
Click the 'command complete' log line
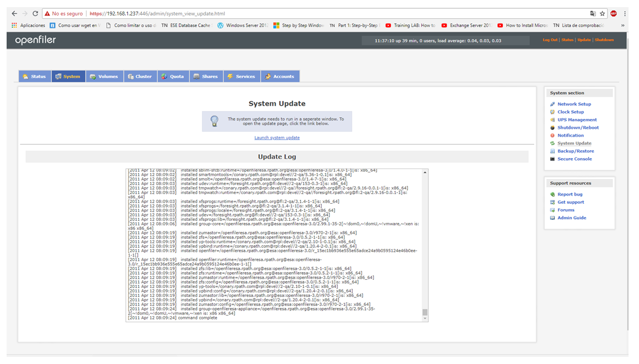coord(173,318)
